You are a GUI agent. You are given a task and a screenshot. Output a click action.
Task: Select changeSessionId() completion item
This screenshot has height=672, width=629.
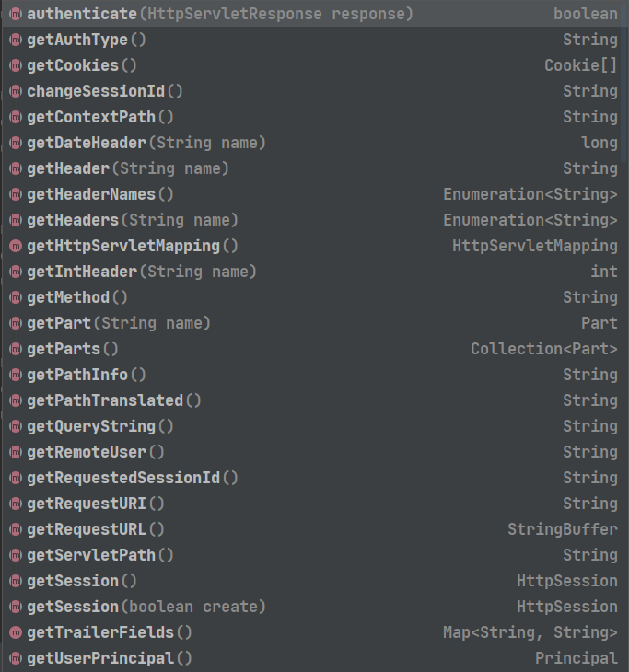311,91
